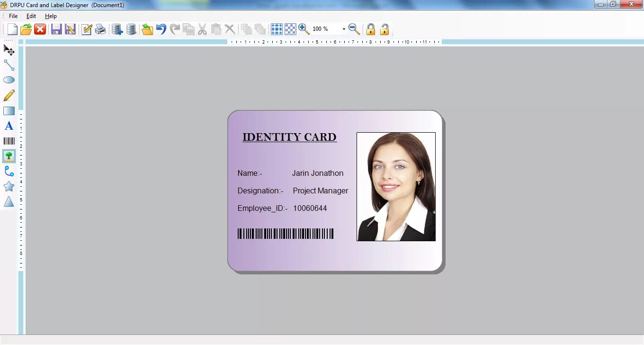Select the Text tool

pos(9,126)
